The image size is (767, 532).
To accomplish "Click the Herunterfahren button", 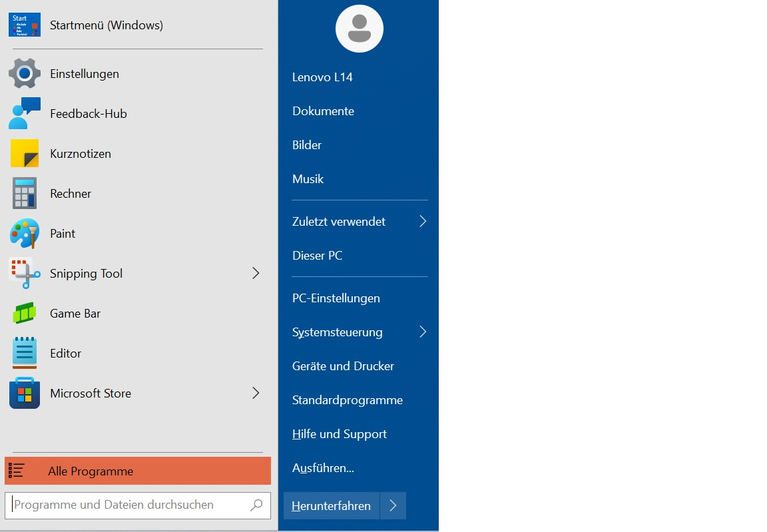I will [x=331, y=505].
